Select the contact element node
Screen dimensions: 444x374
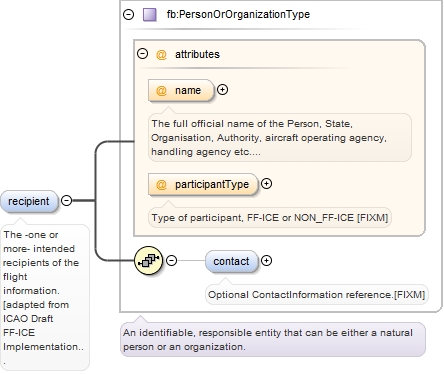click(x=231, y=261)
